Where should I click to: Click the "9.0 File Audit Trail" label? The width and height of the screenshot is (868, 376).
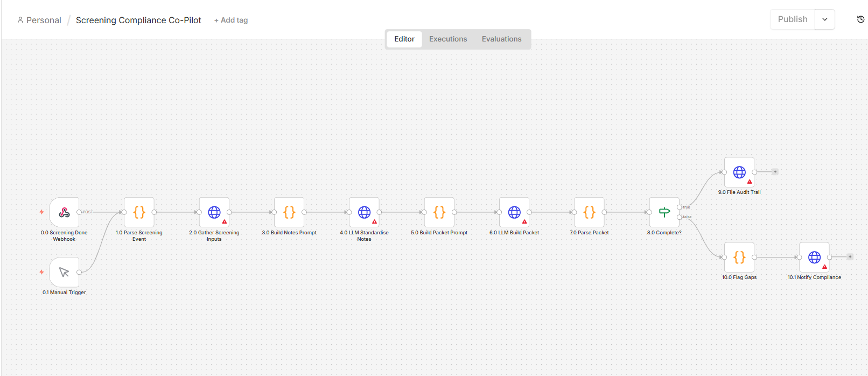739,192
